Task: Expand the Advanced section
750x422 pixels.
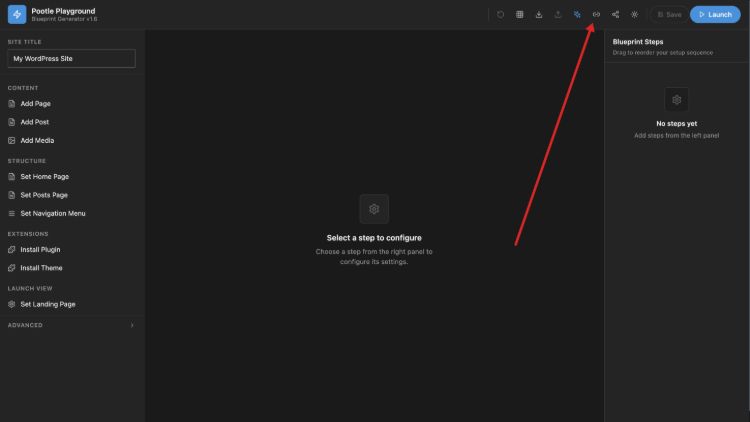Action: tap(71, 325)
